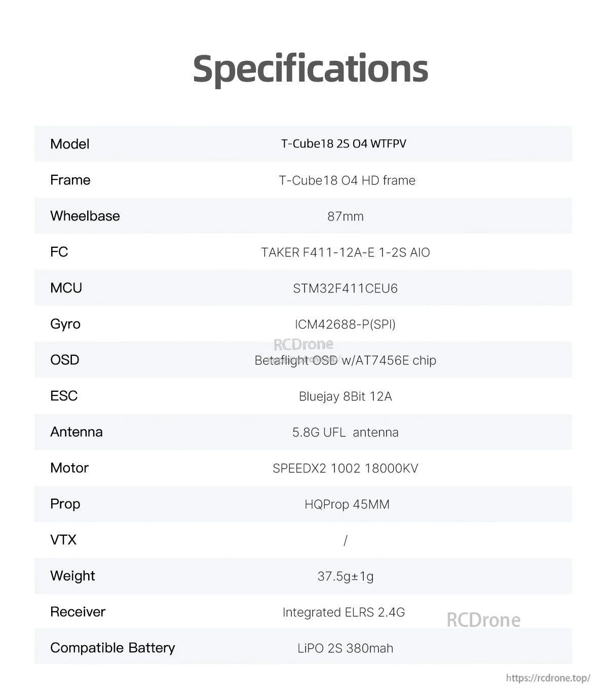Click the T-Cube18 O4 HD frame value
Image resolution: width=608 pixels, height=700 pixels.
click(x=347, y=180)
